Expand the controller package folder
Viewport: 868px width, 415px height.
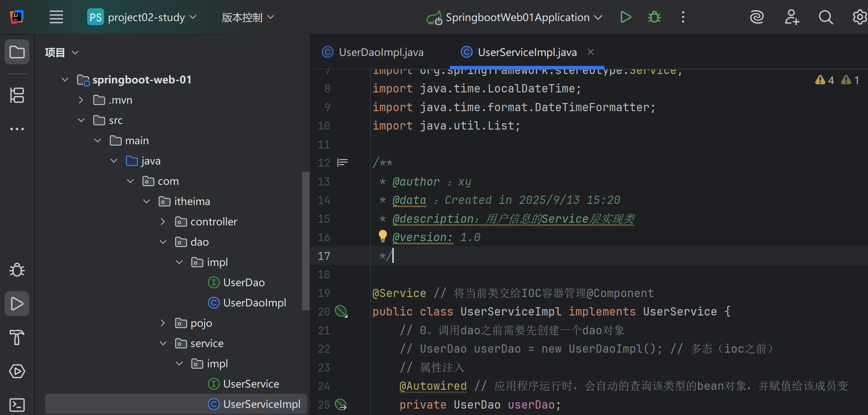(163, 222)
